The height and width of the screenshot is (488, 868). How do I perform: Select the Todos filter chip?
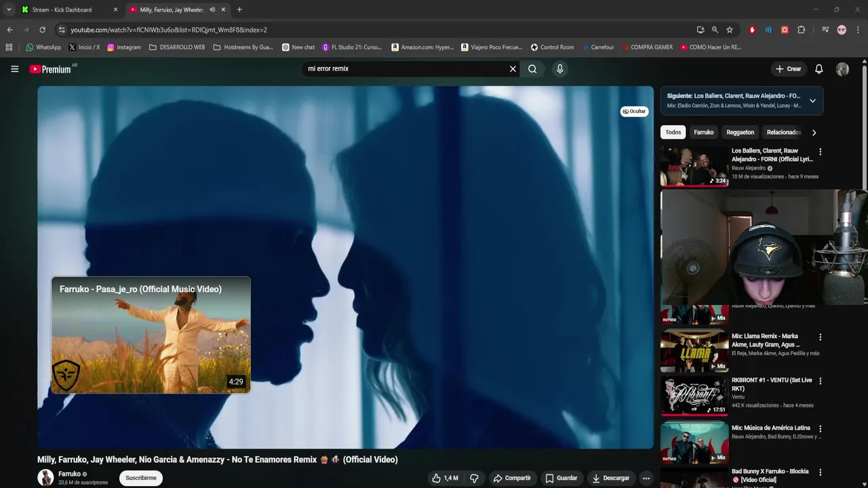tap(673, 132)
